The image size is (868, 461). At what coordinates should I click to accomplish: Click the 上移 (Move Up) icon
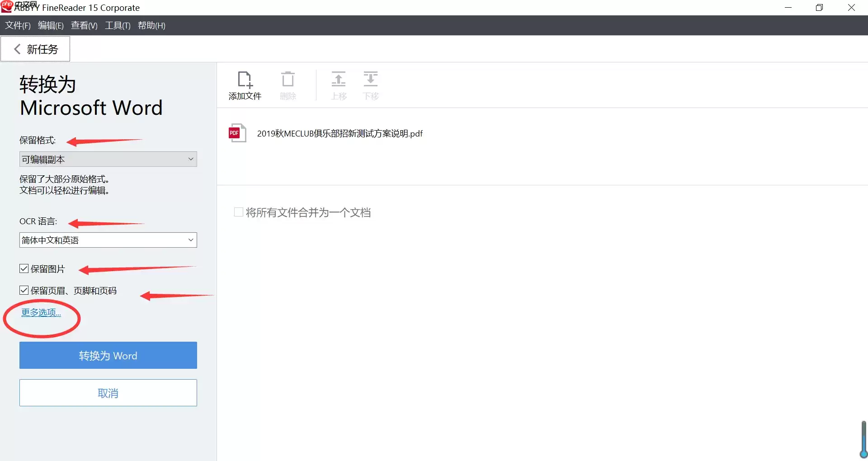[338, 85]
